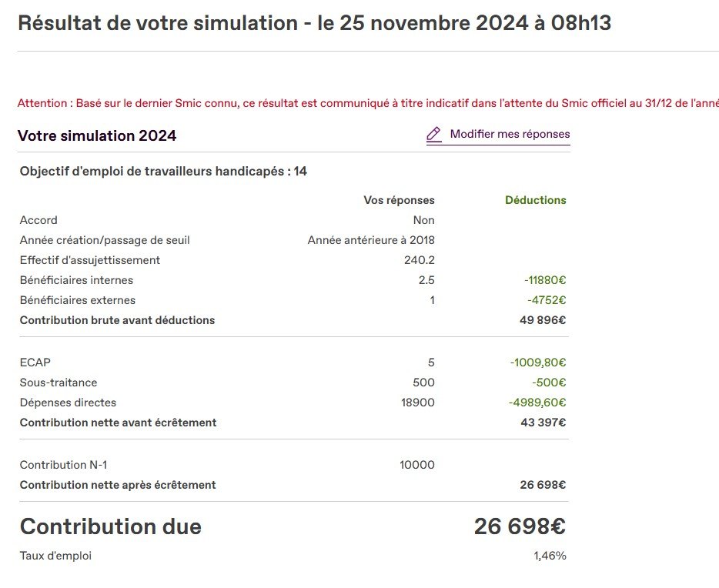
Task: Select the 'Accord' row label
Action: [38, 220]
